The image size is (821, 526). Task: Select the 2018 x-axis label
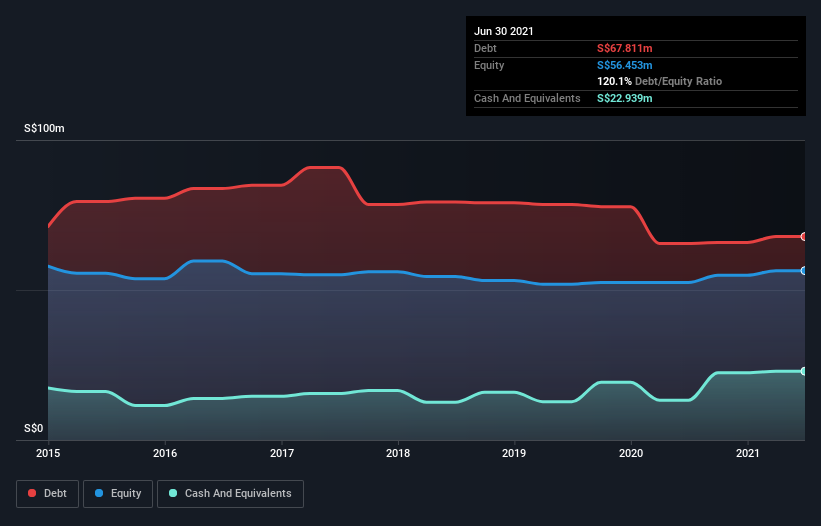398,453
